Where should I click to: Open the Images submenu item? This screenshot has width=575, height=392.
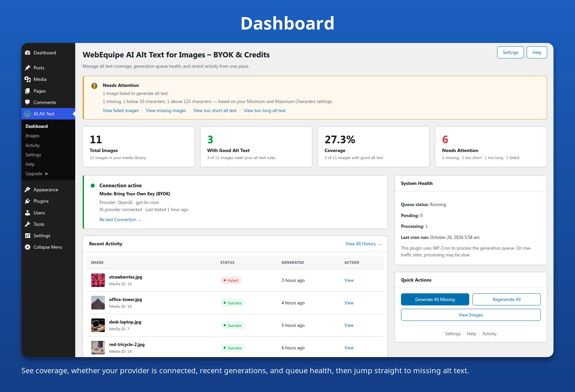(32, 136)
